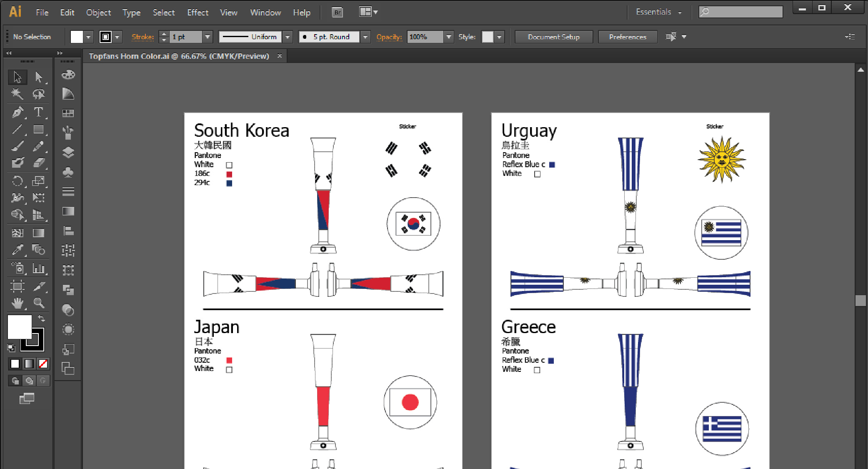Select the Lasso tool
This screenshot has height=469, width=868.
(39, 94)
